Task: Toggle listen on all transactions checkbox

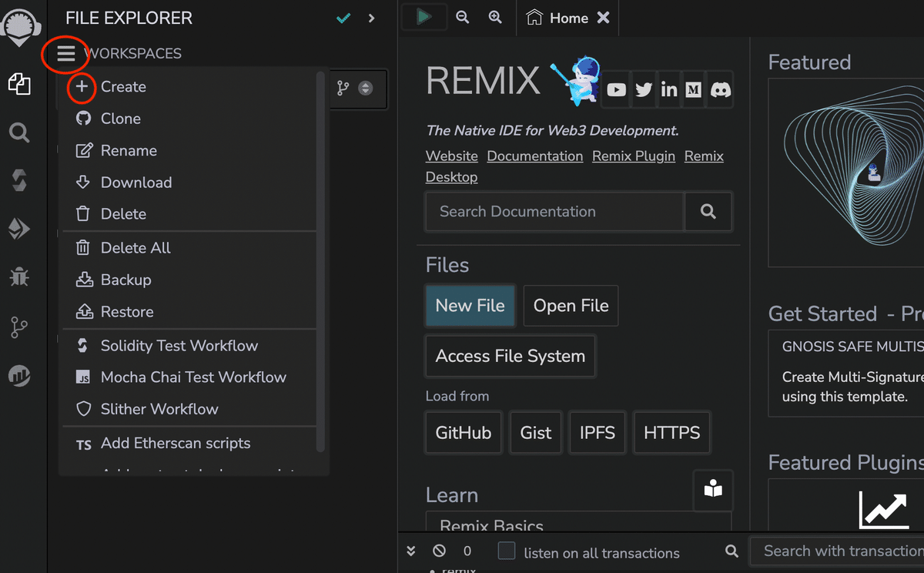Action: click(x=506, y=551)
